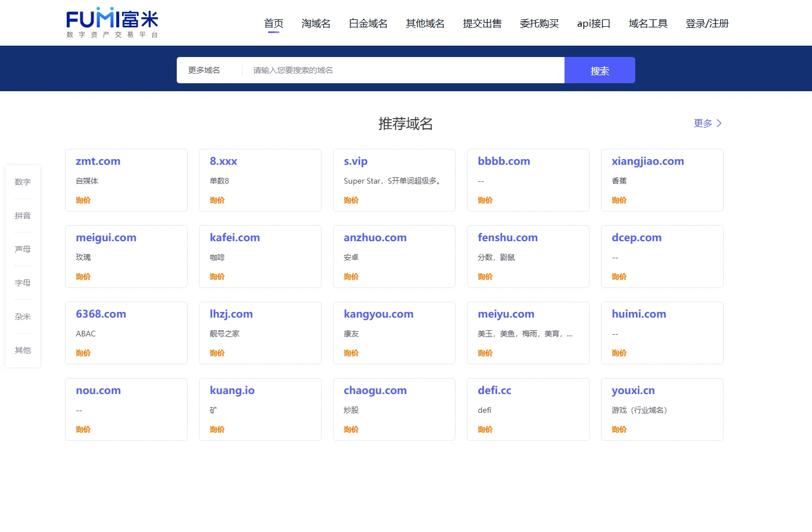Click the 自媒体 description text
Image resolution: width=812 pixels, height=532 pixels.
tap(87, 181)
